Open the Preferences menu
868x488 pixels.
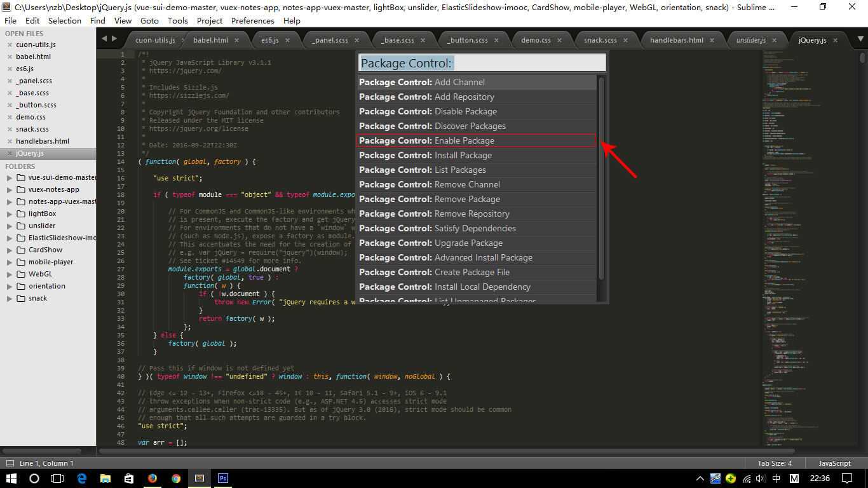[253, 20]
